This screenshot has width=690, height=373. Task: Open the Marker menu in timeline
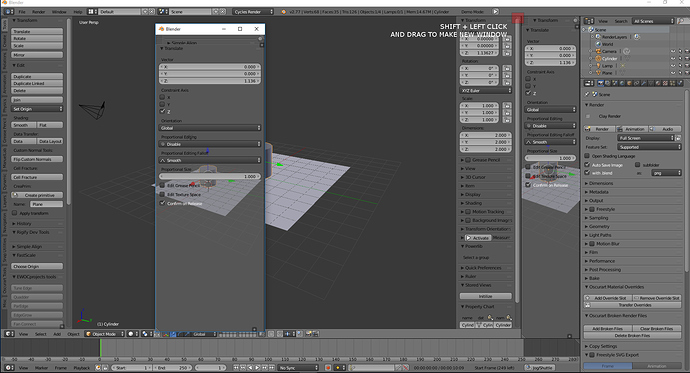click(x=41, y=367)
